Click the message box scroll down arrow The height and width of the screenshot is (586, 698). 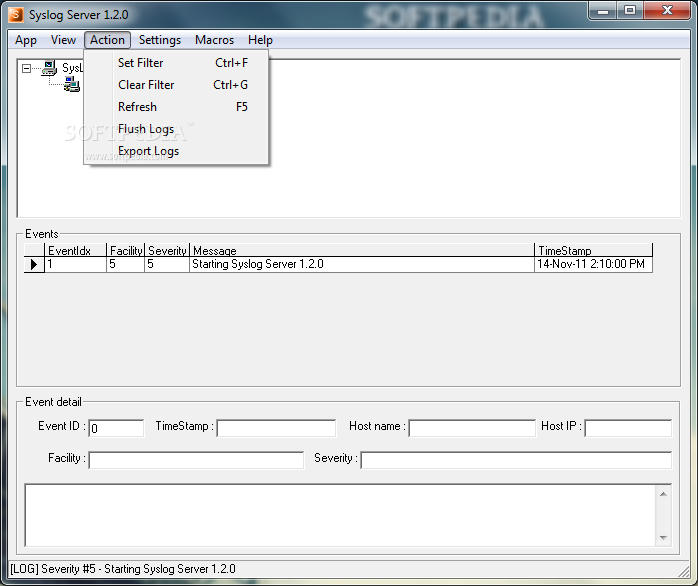663,537
